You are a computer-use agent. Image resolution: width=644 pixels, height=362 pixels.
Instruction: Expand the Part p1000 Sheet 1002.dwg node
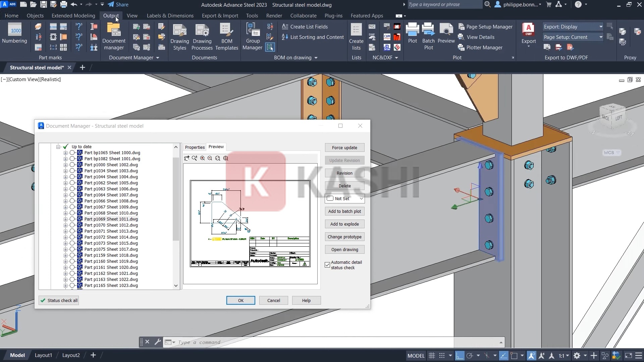click(66, 165)
